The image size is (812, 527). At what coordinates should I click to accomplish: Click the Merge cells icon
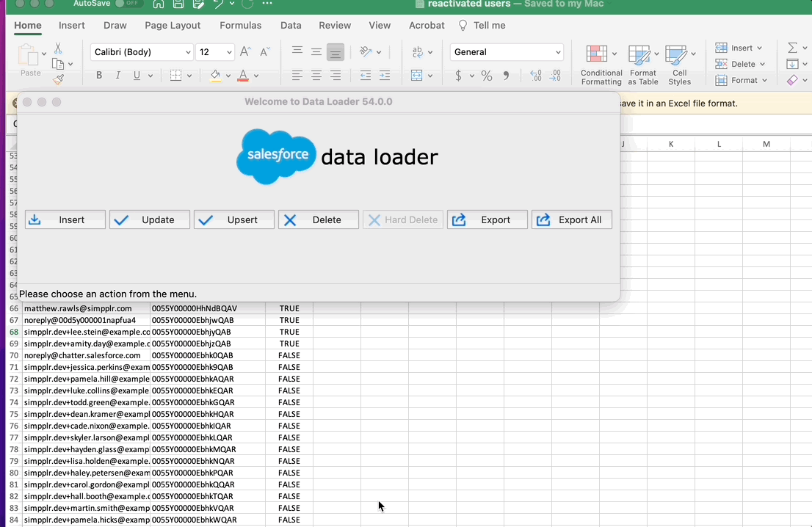coord(416,76)
